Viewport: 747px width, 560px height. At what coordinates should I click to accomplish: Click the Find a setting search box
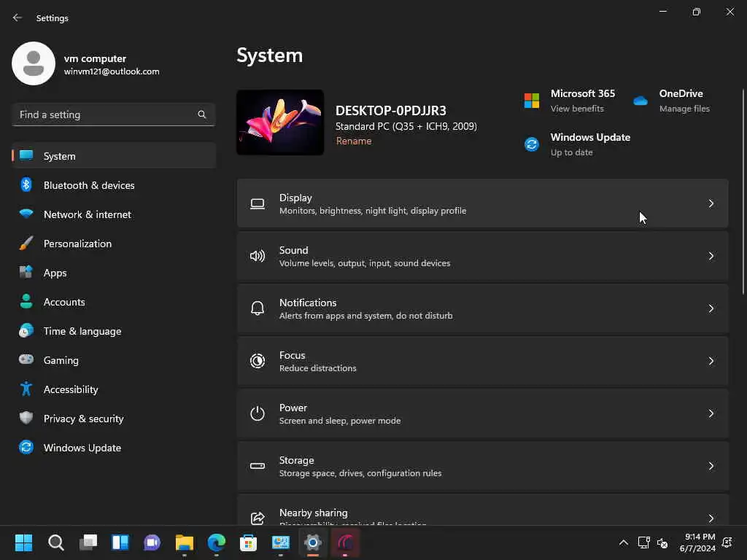113,114
